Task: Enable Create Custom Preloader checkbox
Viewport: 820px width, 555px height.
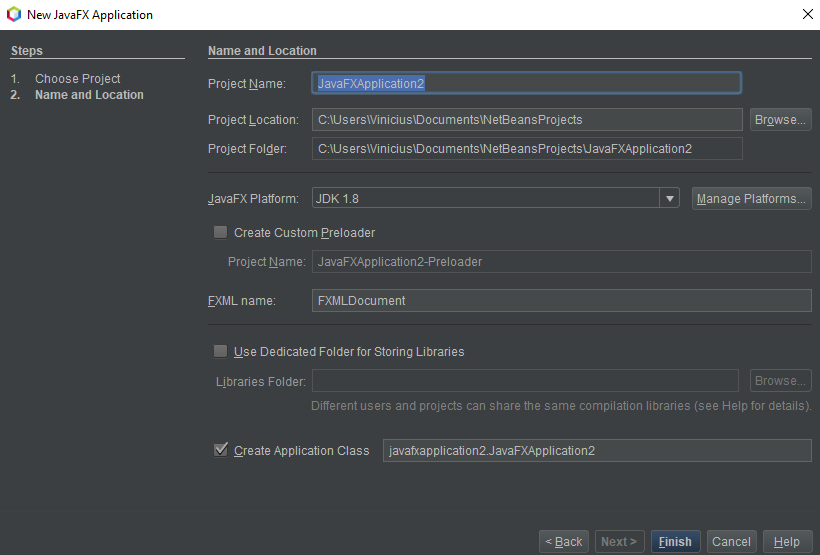Action: point(221,232)
